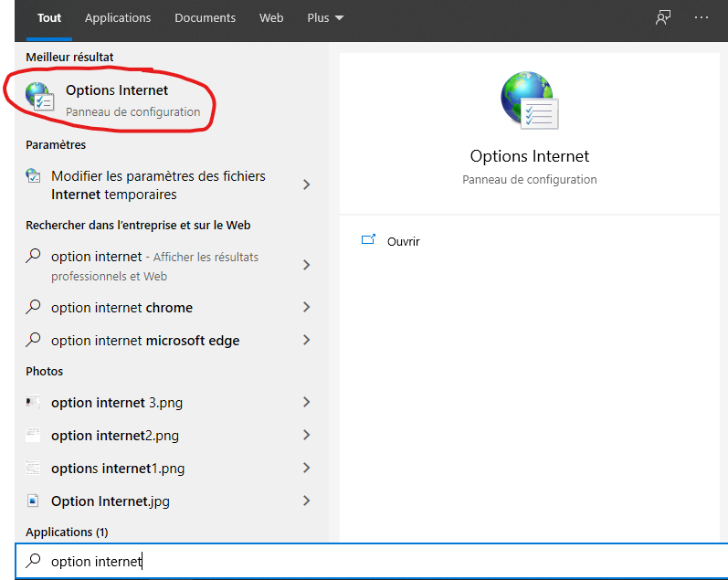Click magnifier icon beside option internet chrome
Viewport: 728px width, 580px height.
33,307
